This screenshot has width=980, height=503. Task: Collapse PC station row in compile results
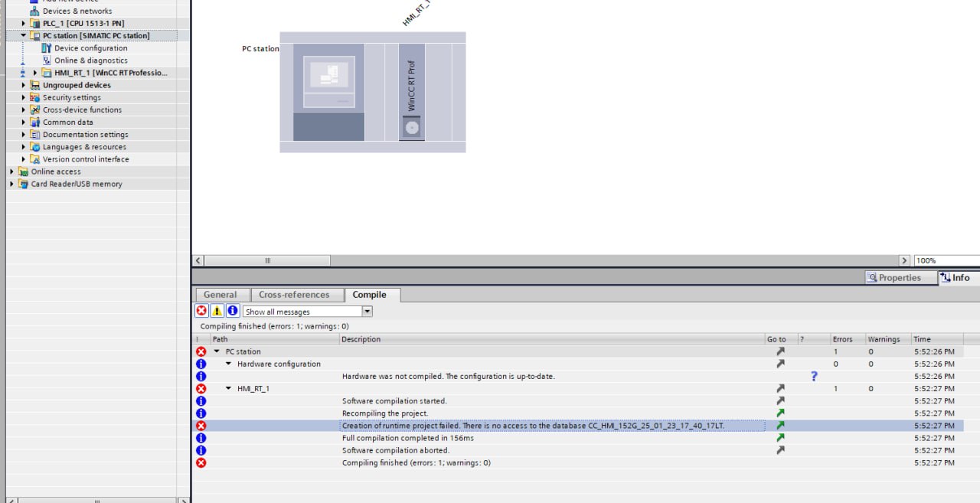(217, 351)
